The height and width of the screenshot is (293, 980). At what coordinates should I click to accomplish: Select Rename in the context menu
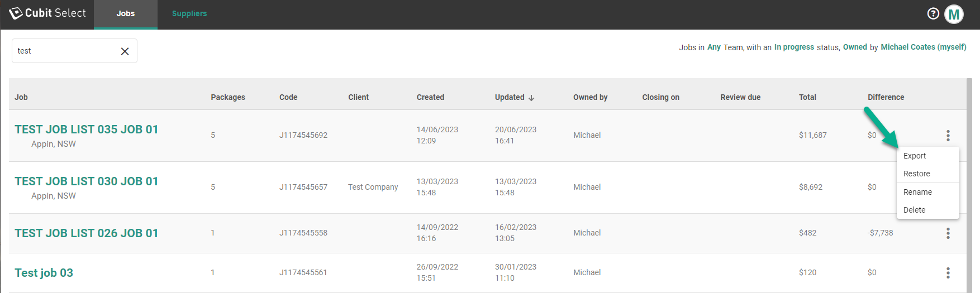(x=917, y=192)
